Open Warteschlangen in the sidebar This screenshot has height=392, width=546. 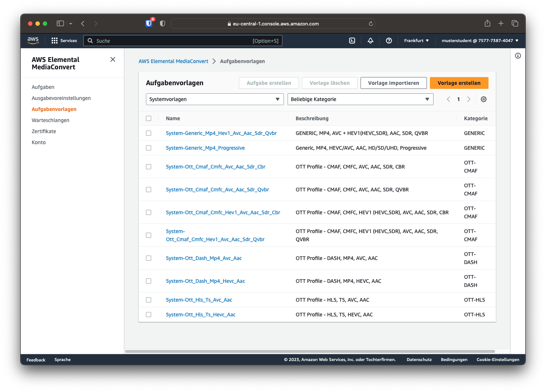coord(51,120)
